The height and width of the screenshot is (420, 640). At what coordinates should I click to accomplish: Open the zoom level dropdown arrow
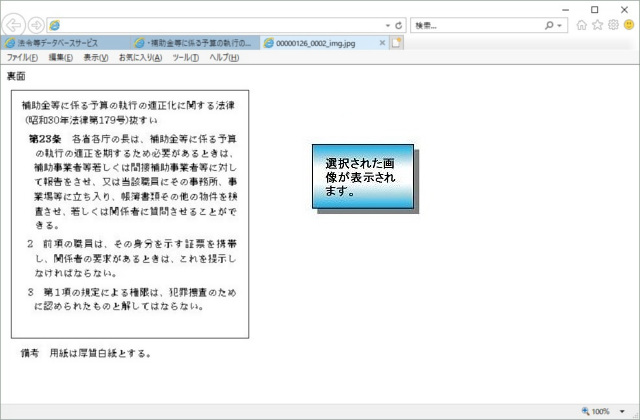pos(621,411)
